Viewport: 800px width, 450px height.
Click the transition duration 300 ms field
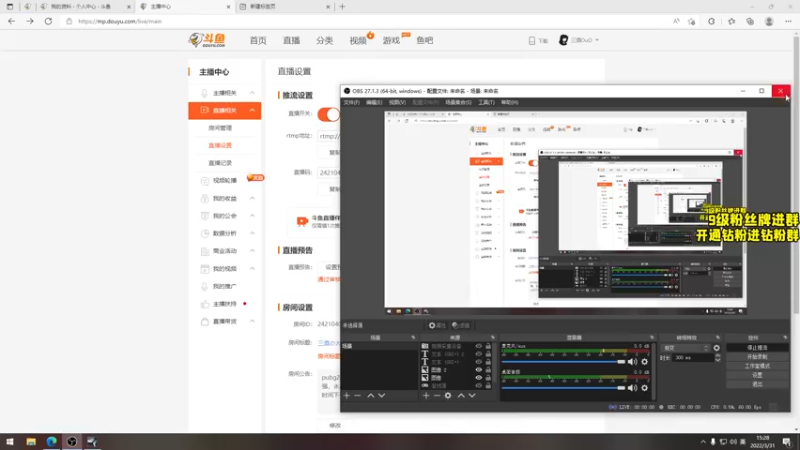tap(693, 358)
